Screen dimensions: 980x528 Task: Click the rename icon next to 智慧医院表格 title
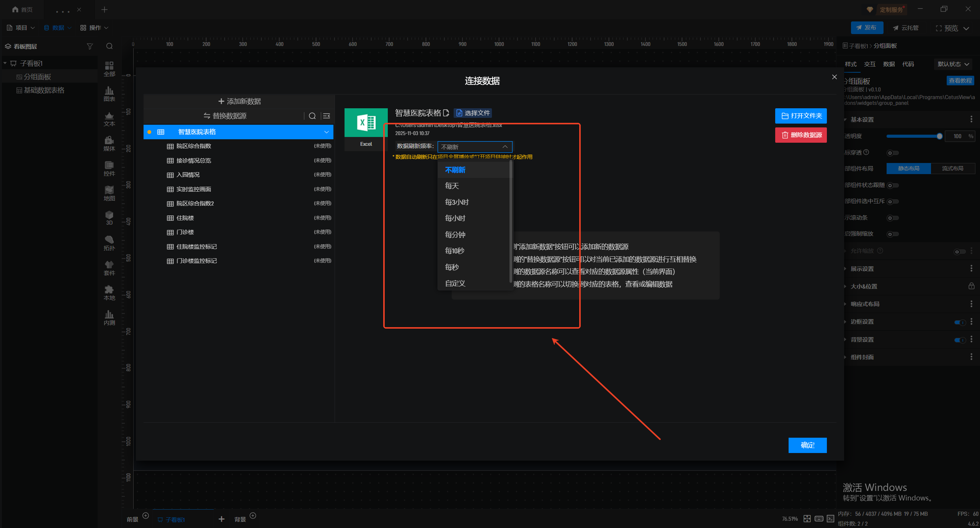tap(446, 113)
